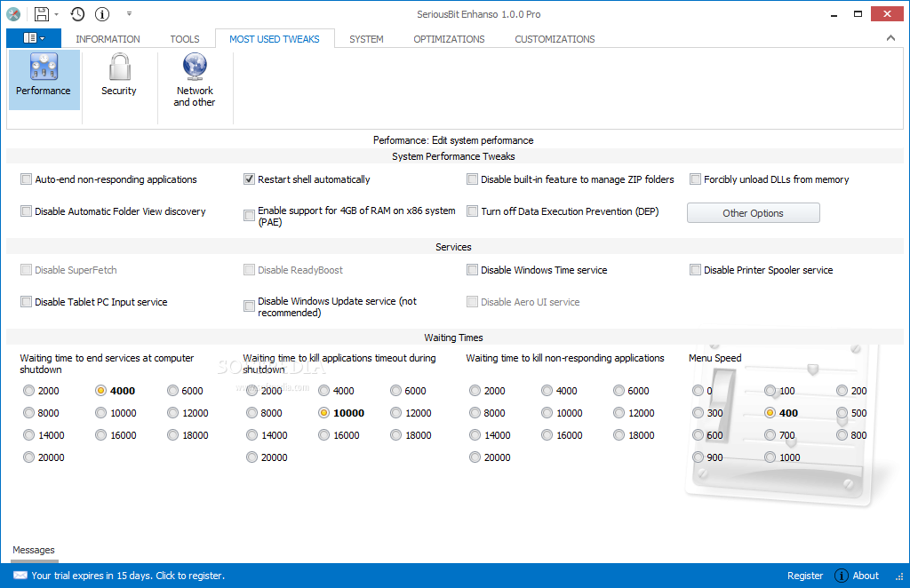Check Disable Automatic Folder View discovery
The width and height of the screenshot is (910, 588).
[26, 211]
